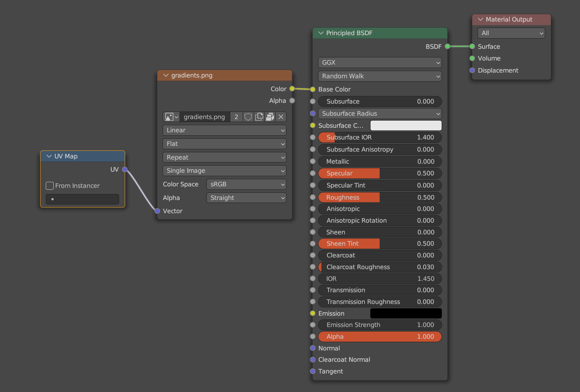This screenshot has height=392, width=580.
Task: Toggle fake user shield on gradients.png
Action: coord(248,117)
